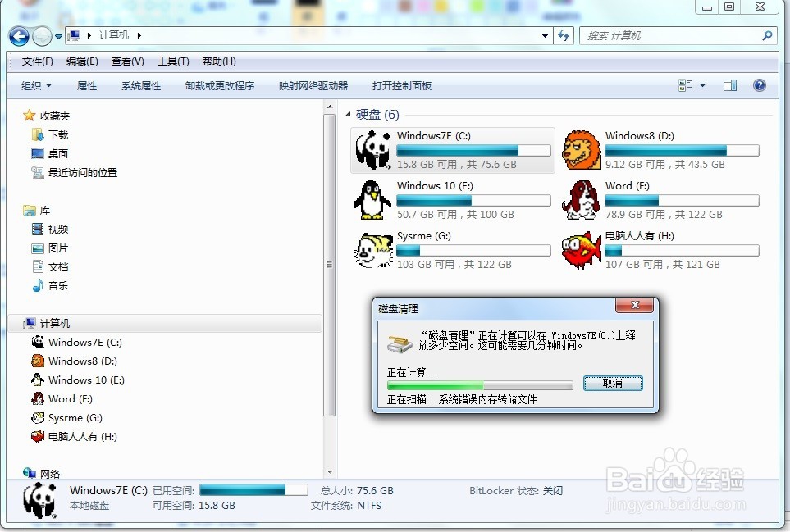The height and width of the screenshot is (532, 790).
Task: Open the 查看(V) menu
Action: click(x=127, y=61)
